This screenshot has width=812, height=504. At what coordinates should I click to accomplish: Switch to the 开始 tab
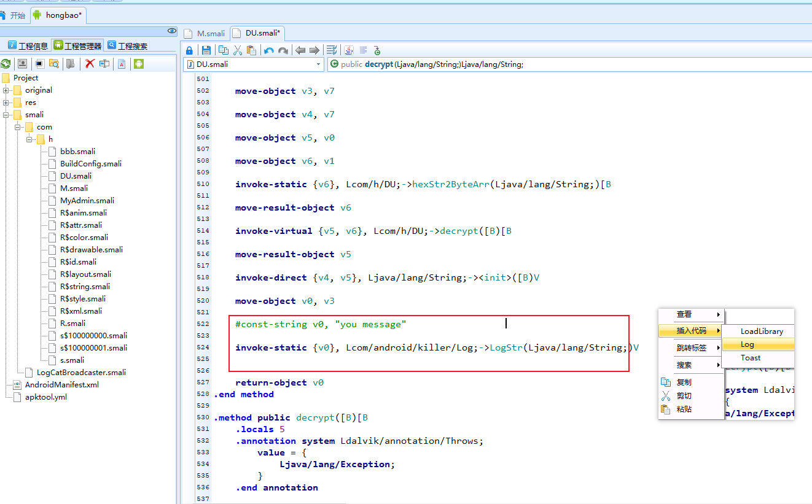pos(12,15)
